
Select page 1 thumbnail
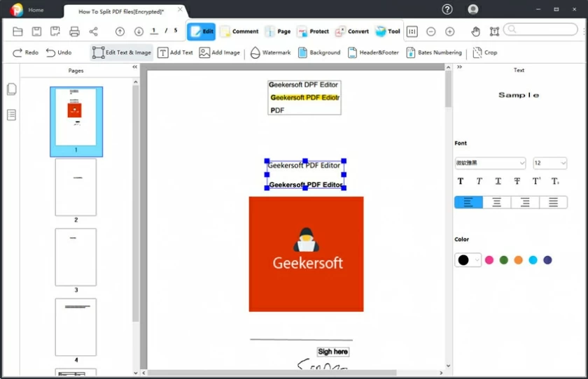tap(76, 122)
